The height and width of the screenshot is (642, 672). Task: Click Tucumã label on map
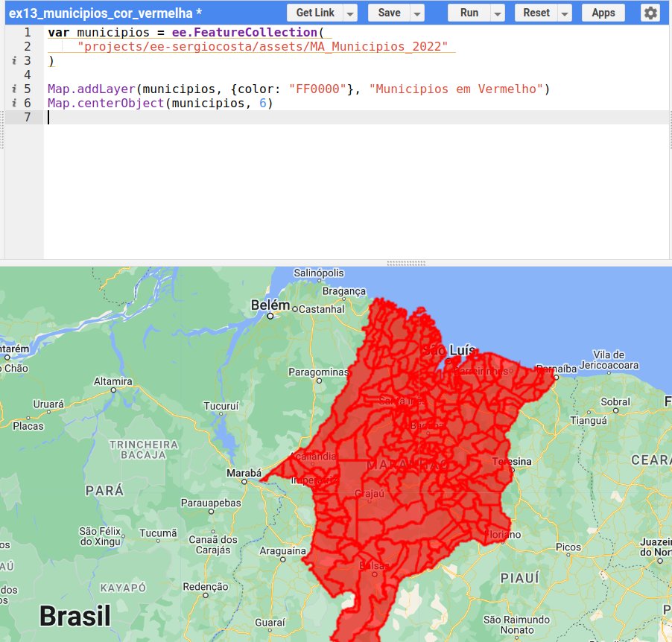tap(158, 533)
